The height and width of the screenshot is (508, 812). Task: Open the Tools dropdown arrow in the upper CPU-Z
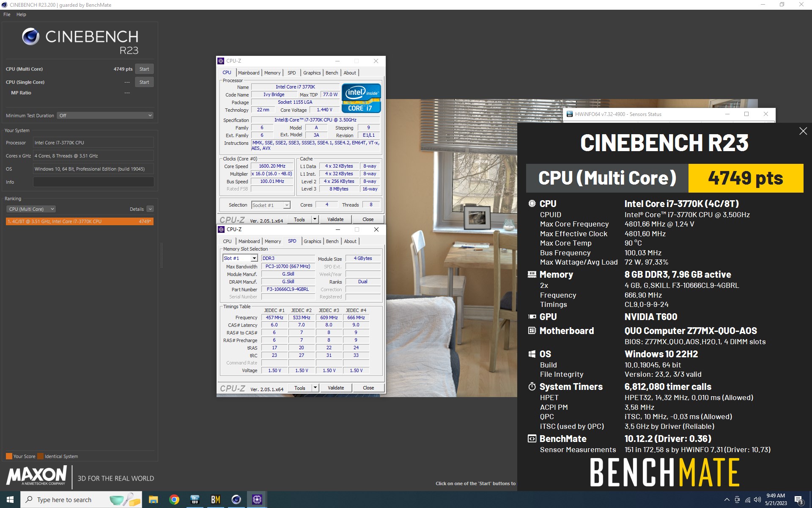(x=315, y=219)
